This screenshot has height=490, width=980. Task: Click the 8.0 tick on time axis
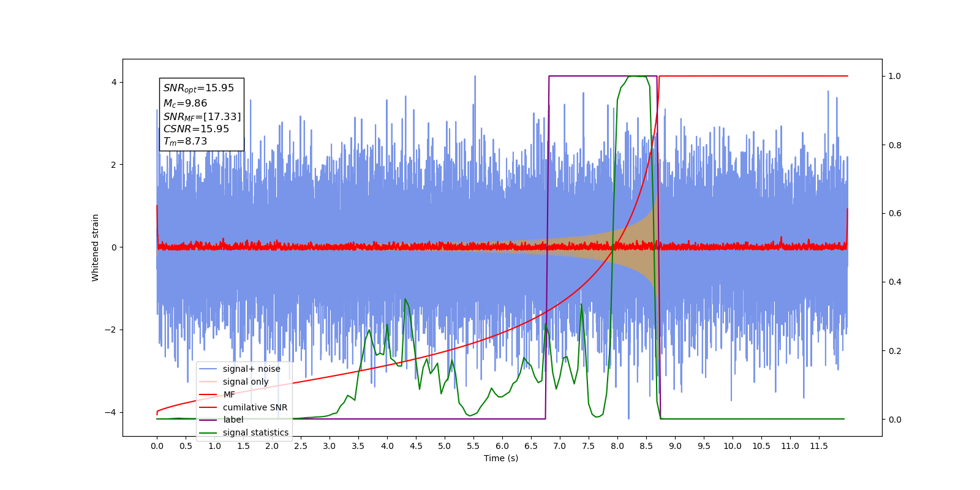(617, 446)
